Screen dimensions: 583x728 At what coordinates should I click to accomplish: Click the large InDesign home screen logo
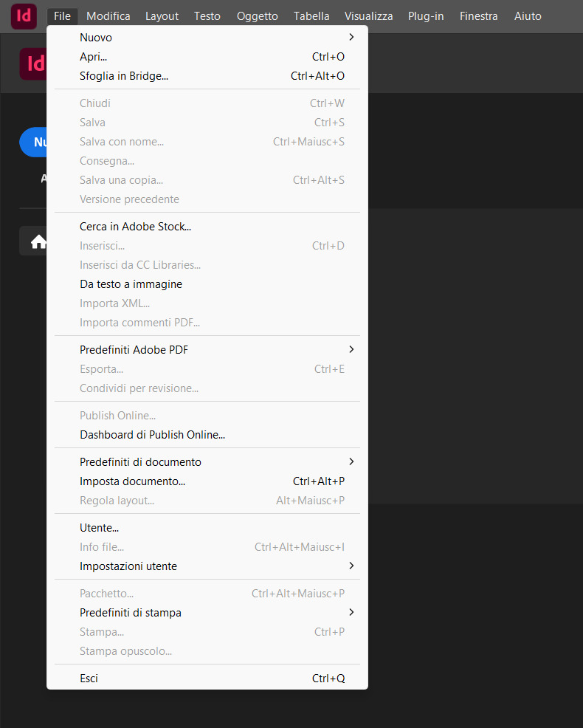(33, 63)
